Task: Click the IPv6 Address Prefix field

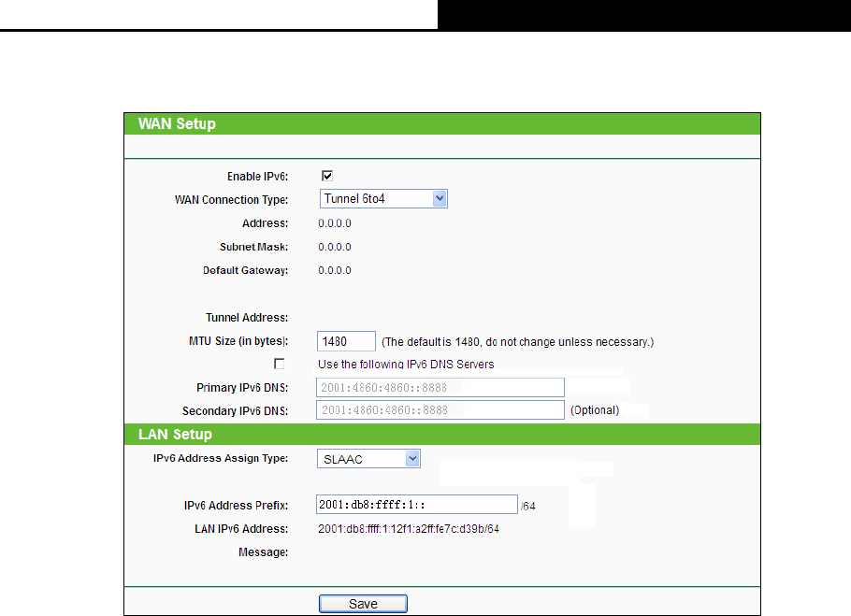Action: (x=417, y=504)
